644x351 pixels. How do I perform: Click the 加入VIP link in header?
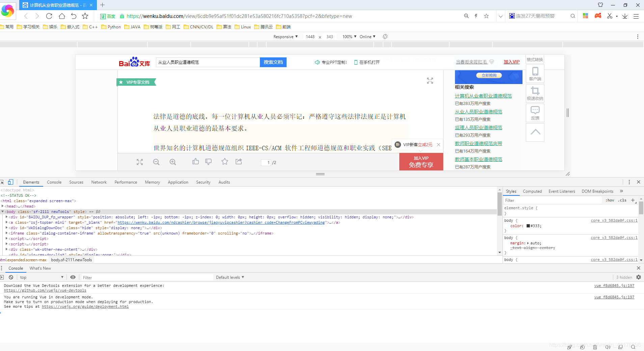[x=512, y=62]
